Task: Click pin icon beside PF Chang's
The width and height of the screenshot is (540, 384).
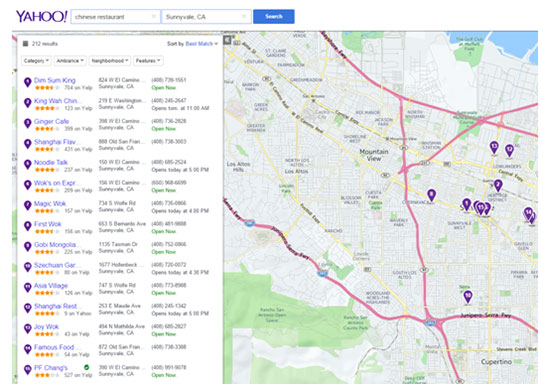Action: point(28,370)
